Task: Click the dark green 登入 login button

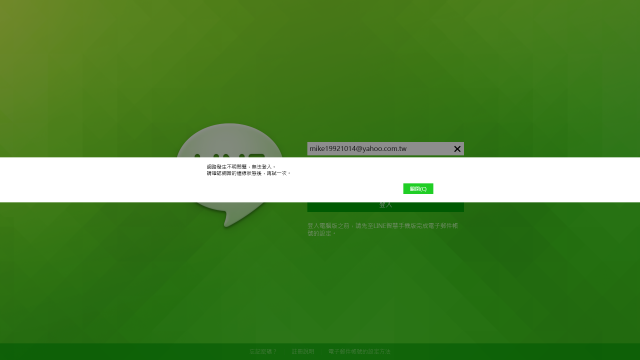Action: click(385, 206)
